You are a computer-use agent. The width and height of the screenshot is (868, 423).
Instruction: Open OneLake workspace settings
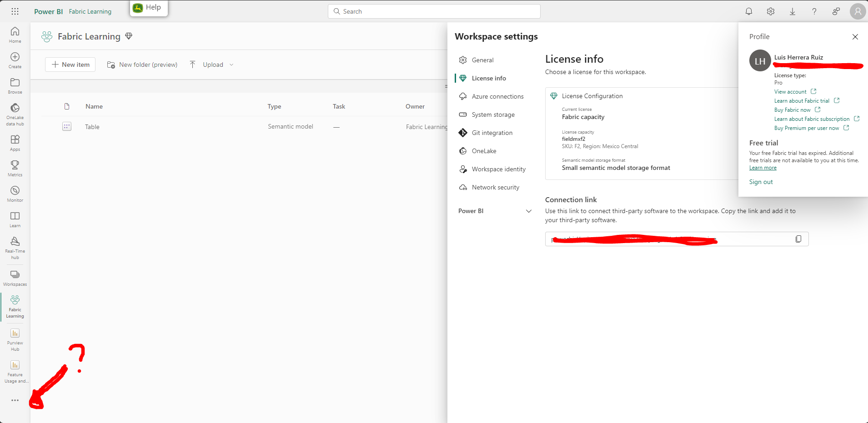point(478,151)
